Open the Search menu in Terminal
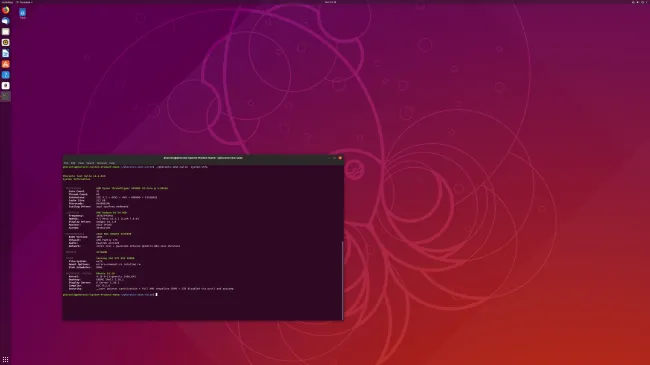 [90, 163]
